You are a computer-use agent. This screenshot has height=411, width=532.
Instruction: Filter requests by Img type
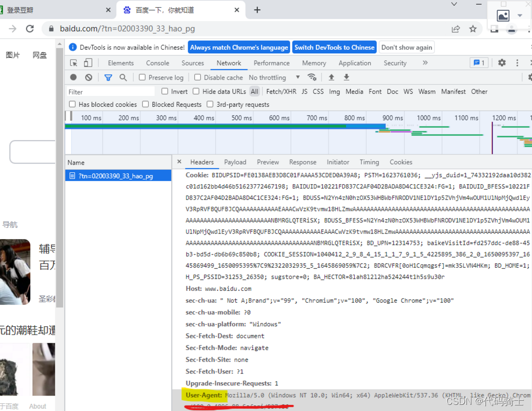[334, 92]
